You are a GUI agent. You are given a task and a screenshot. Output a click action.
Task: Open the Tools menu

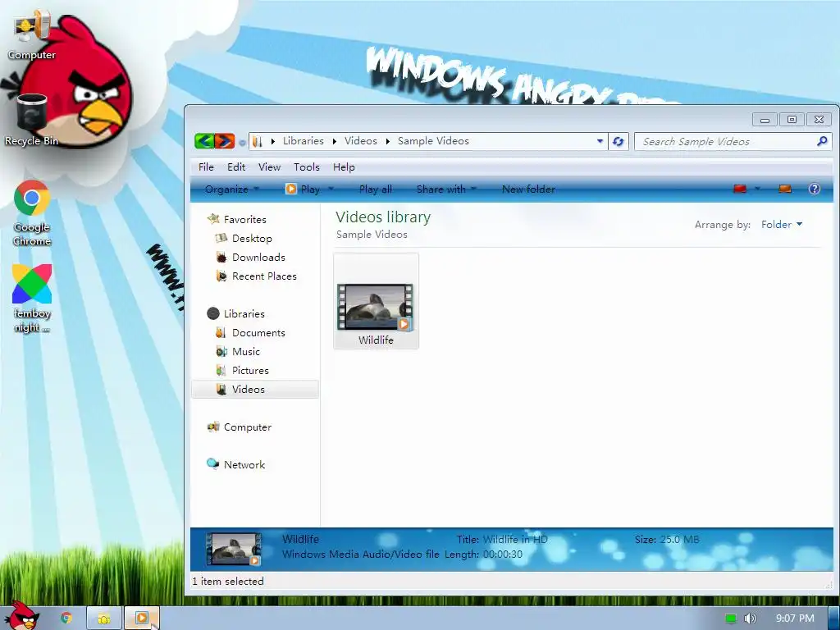[307, 167]
